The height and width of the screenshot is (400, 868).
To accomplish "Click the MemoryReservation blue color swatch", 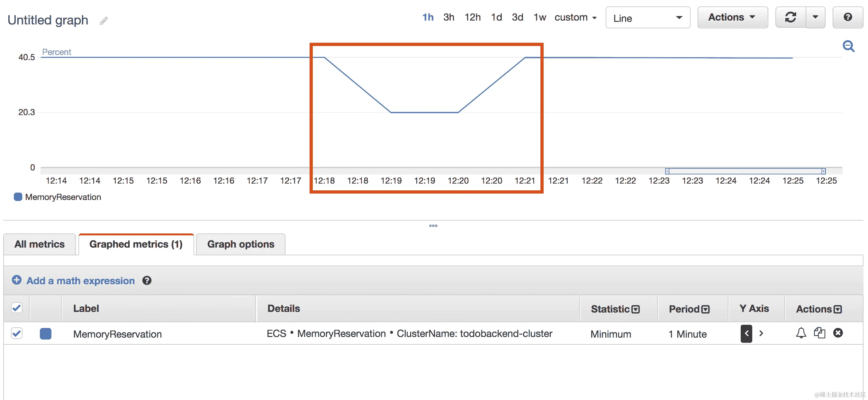I will tap(45, 334).
